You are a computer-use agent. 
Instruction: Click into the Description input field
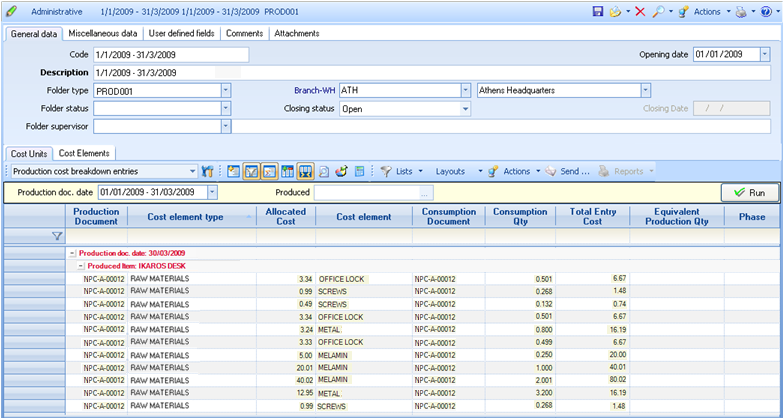click(x=431, y=73)
